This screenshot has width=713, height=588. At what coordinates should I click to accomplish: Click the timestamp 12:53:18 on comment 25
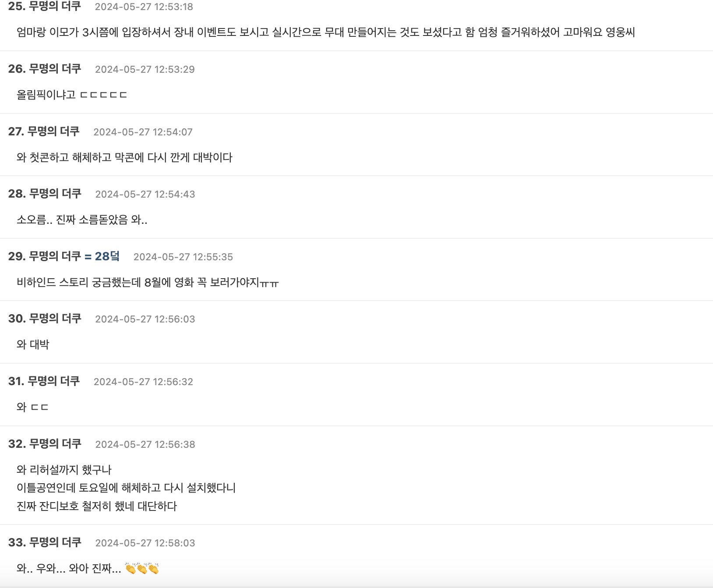pyautogui.click(x=144, y=7)
